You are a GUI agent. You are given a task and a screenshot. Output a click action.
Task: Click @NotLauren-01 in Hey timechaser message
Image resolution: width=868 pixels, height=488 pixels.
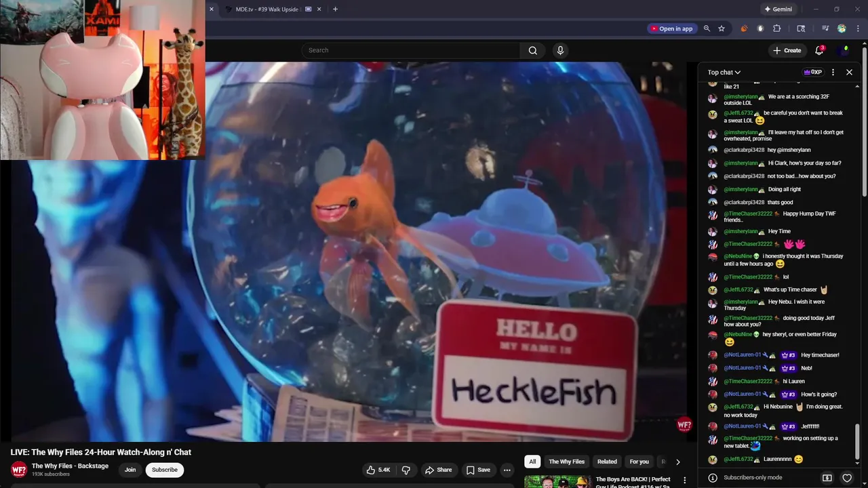743,355
